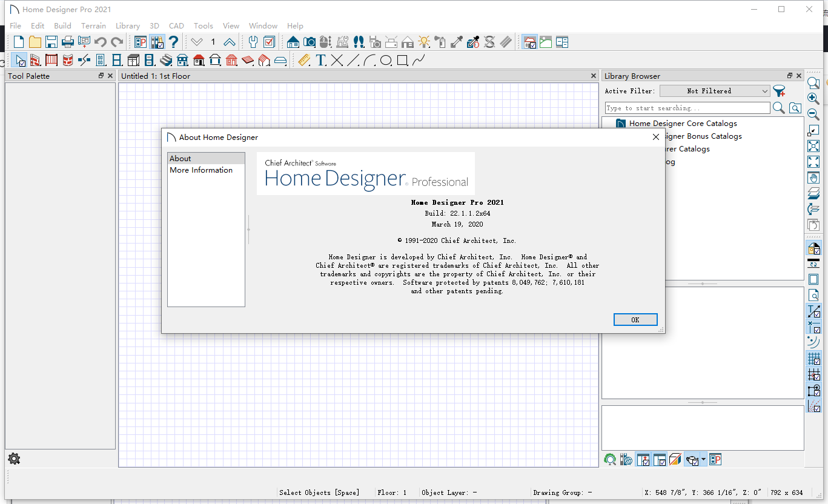Select the oval Circle tool
This screenshot has height=504, width=828.
[386, 60]
